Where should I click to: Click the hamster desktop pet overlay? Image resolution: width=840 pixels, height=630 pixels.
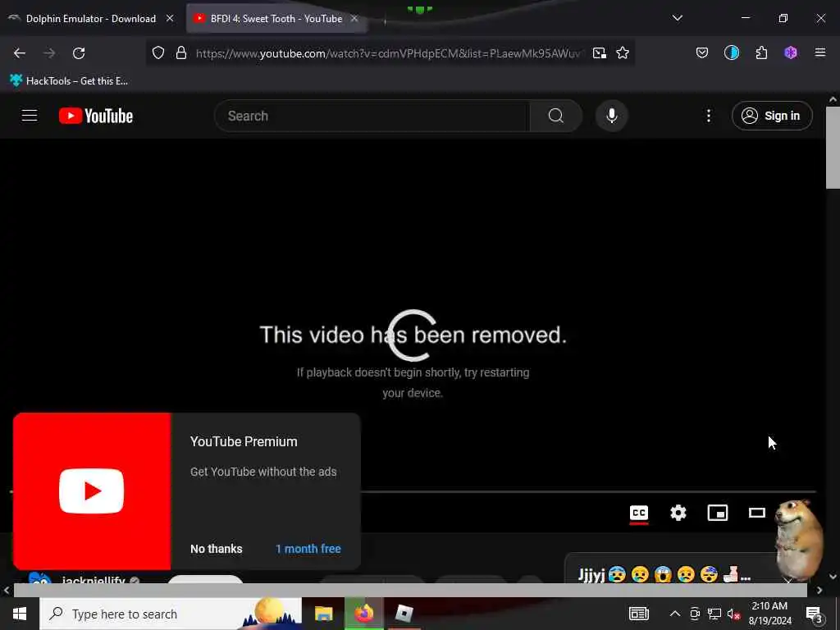(x=797, y=540)
